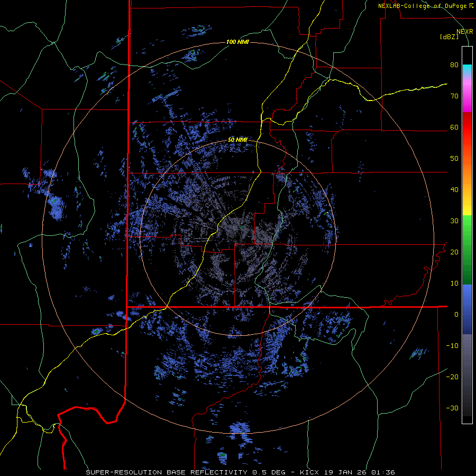Image resolution: width=476 pixels, height=476 pixels.
Task: Click the 60 value on the dBZ scale
Action: click(454, 127)
